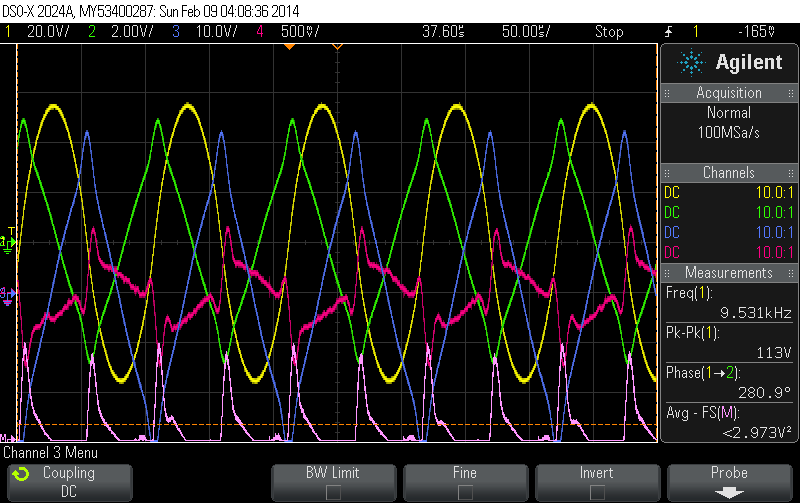
Task: Click channel 3 ground level indicator
Action: (8, 295)
